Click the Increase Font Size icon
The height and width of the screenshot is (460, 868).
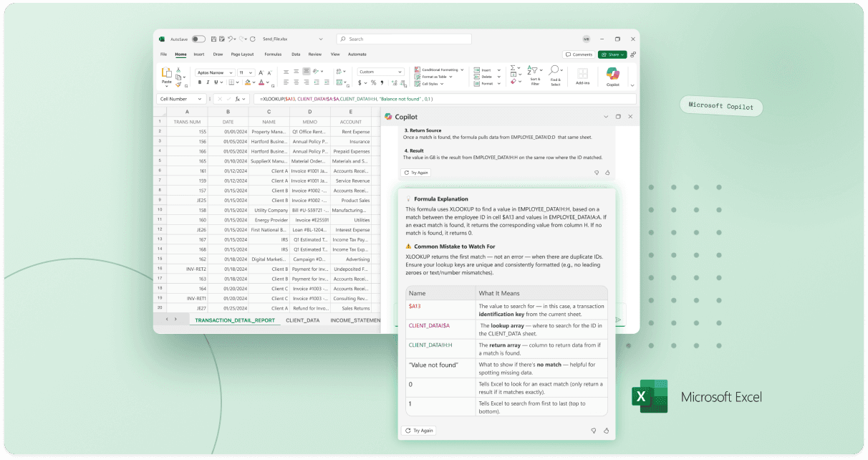point(261,72)
